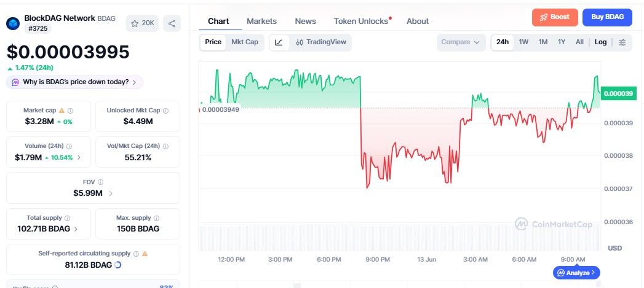This screenshot has width=644, height=288.
Task: Open 'Why is BDAG's price down today?'
Action: click(75, 82)
